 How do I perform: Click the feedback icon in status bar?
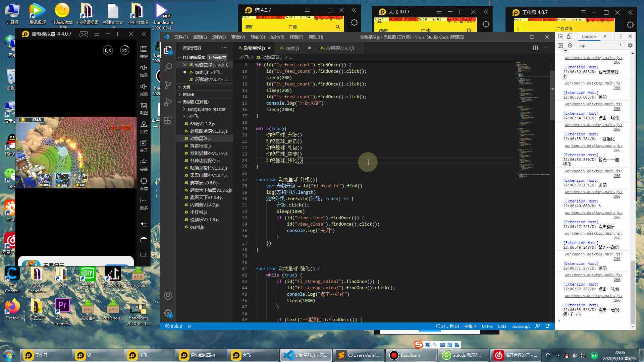(538, 326)
